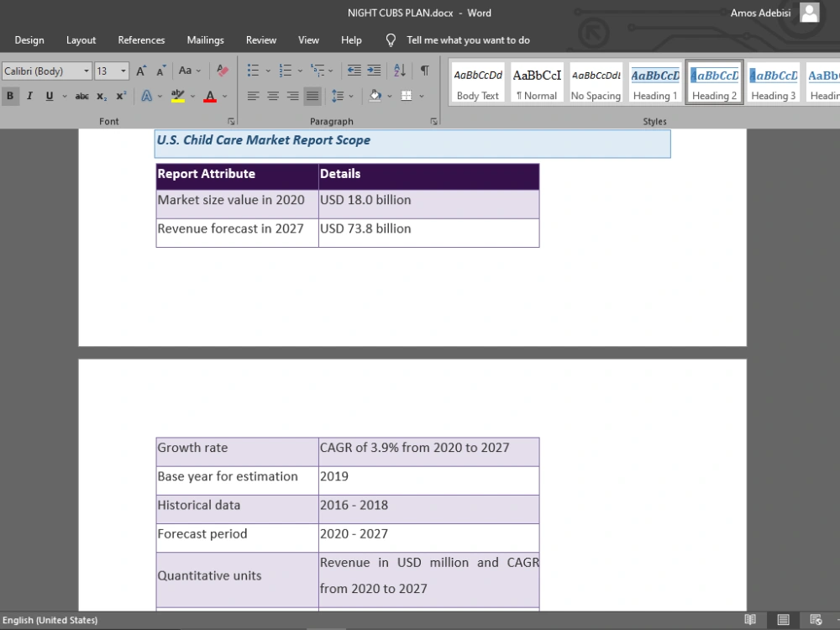Expand underline style dropdown arrow

pos(65,97)
